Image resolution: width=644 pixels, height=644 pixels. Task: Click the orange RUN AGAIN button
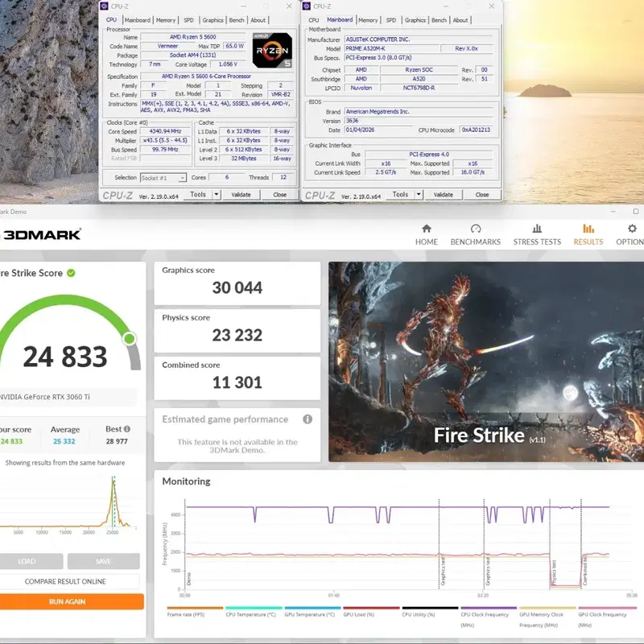coord(71,601)
